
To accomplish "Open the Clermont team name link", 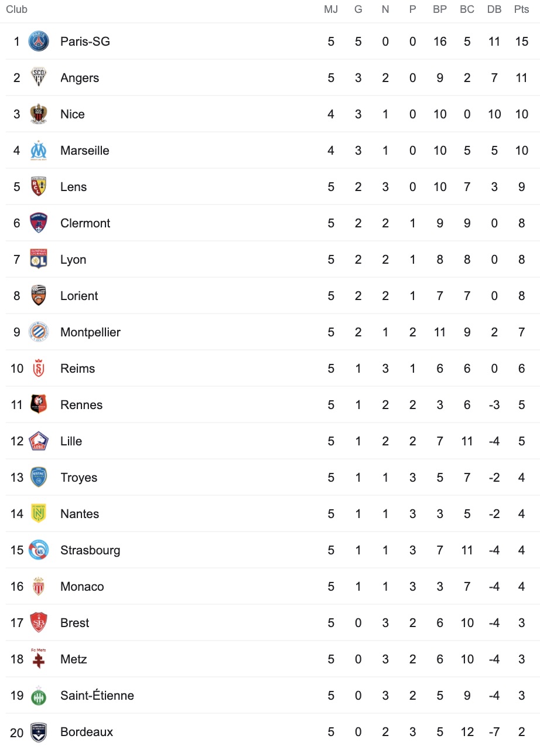I will [x=86, y=223].
